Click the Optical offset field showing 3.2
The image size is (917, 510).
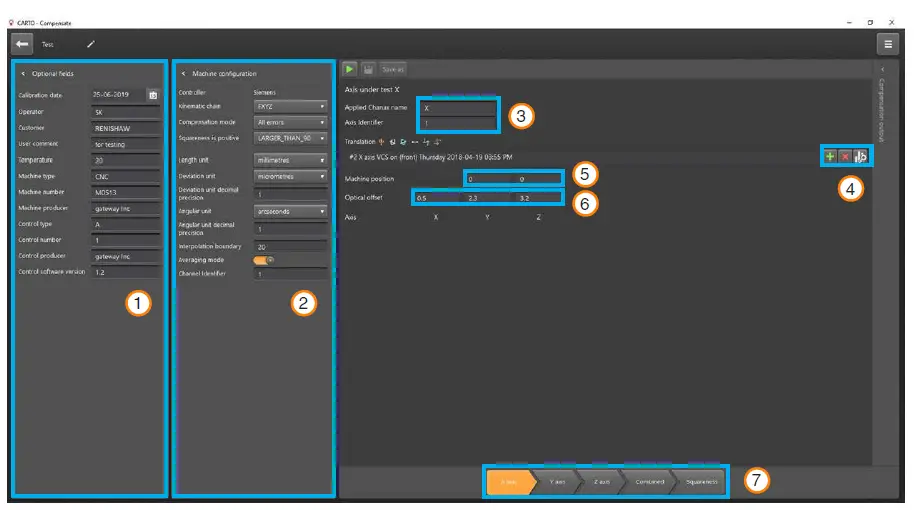point(538,198)
